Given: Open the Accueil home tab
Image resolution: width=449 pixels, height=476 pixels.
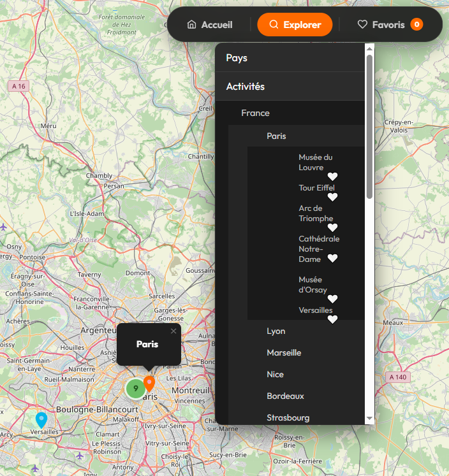Looking at the screenshot, I should pos(210,25).
